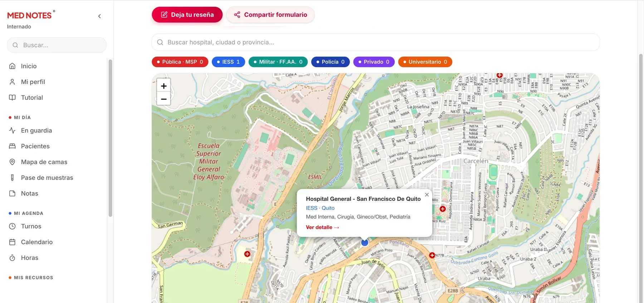
Task: Click the pin icon beside Mapa de camas
Action: coord(12,162)
